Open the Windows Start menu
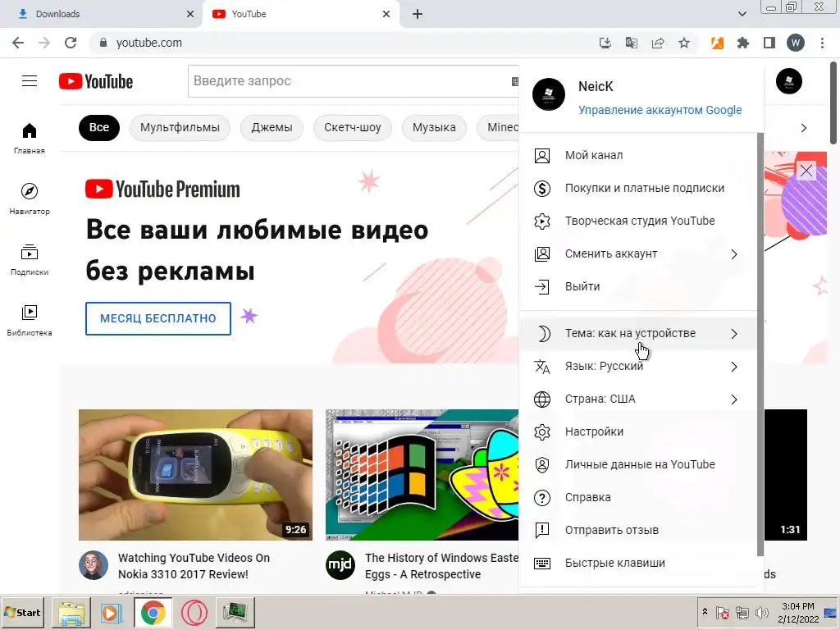The width and height of the screenshot is (840, 630). (22, 612)
